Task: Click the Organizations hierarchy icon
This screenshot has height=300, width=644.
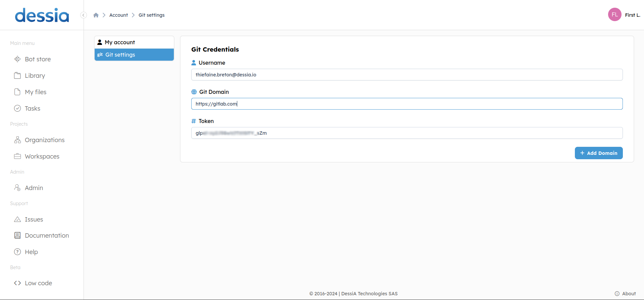Action: [x=17, y=140]
